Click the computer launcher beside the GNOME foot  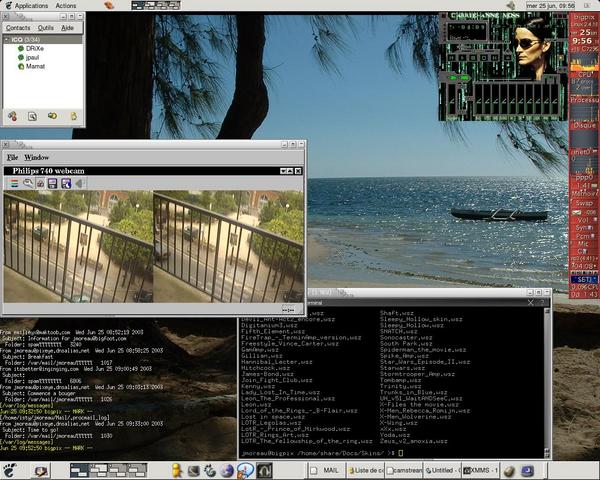point(41,470)
